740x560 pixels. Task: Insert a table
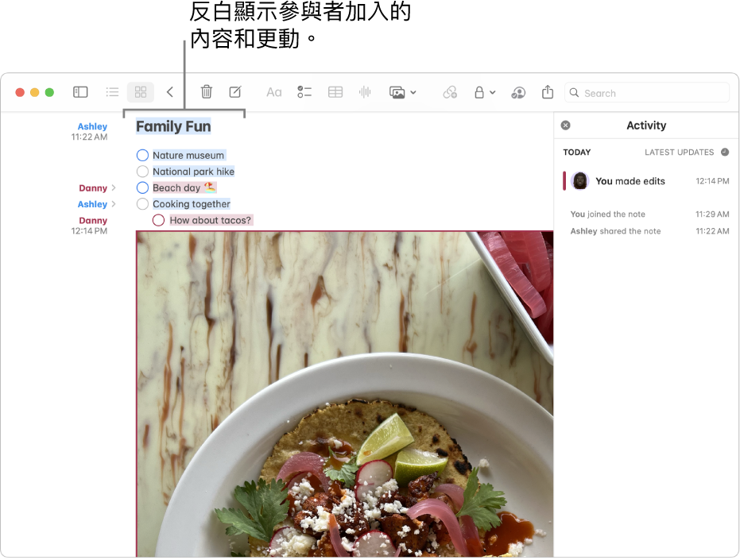(335, 92)
